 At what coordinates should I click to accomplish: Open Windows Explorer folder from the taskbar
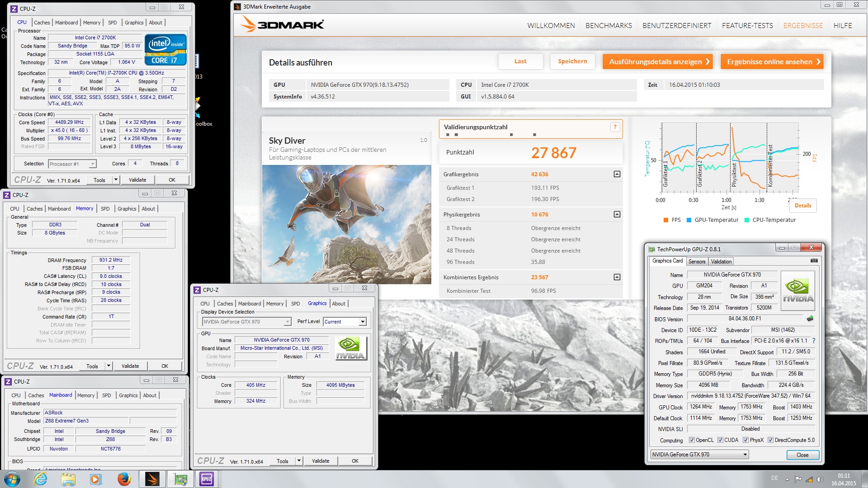pyautogui.click(x=68, y=479)
